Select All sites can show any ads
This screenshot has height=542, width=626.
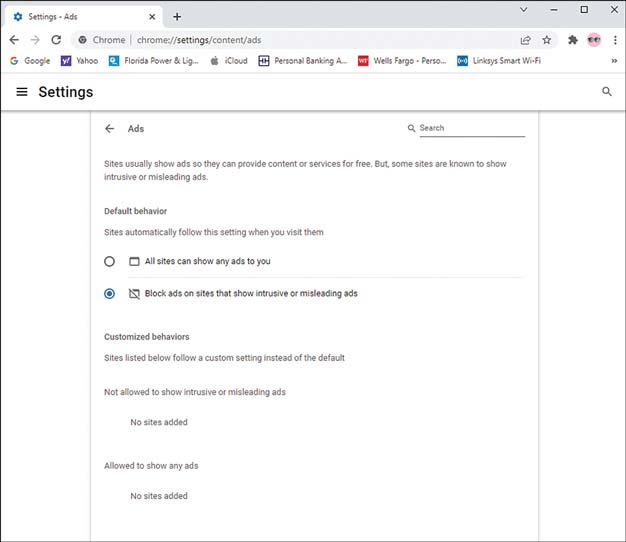click(x=109, y=261)
